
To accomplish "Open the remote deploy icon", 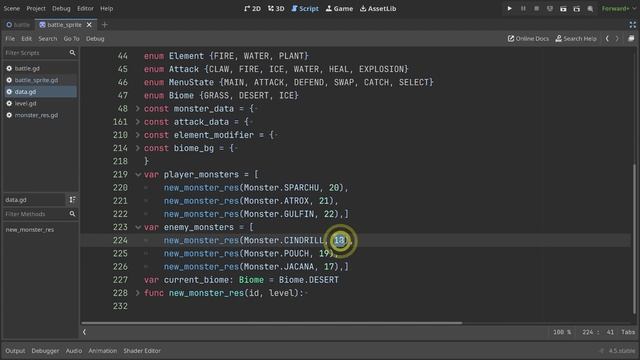I will tap(550, 9).
